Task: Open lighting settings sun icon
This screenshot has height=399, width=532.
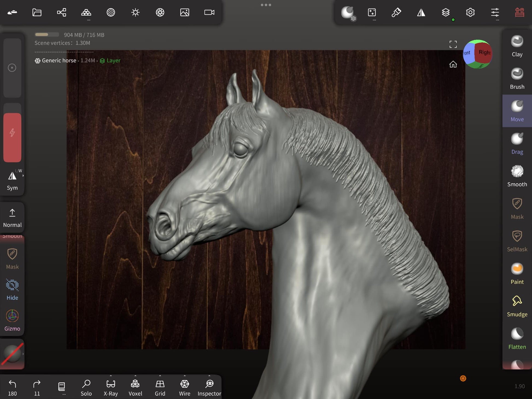Action: [135, 12]
